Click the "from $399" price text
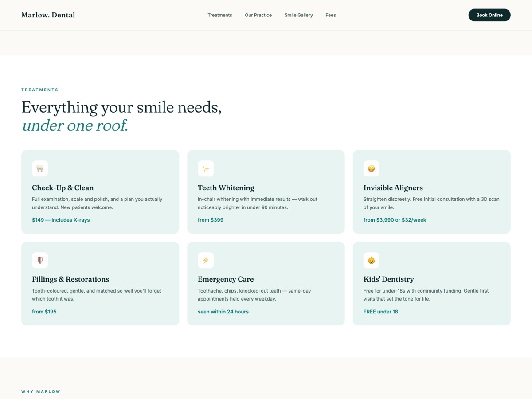Screen dimensions: 532x399 211,220
